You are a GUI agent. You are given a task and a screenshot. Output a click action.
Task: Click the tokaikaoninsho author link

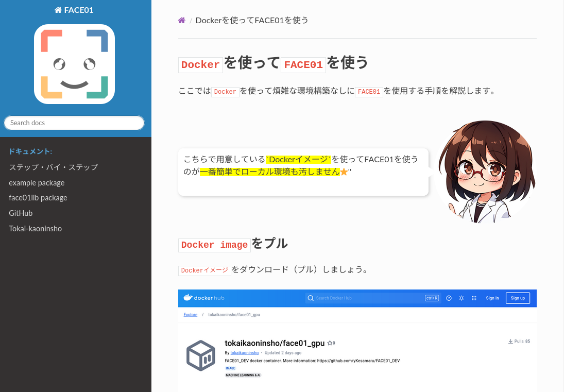click(245, 353)
